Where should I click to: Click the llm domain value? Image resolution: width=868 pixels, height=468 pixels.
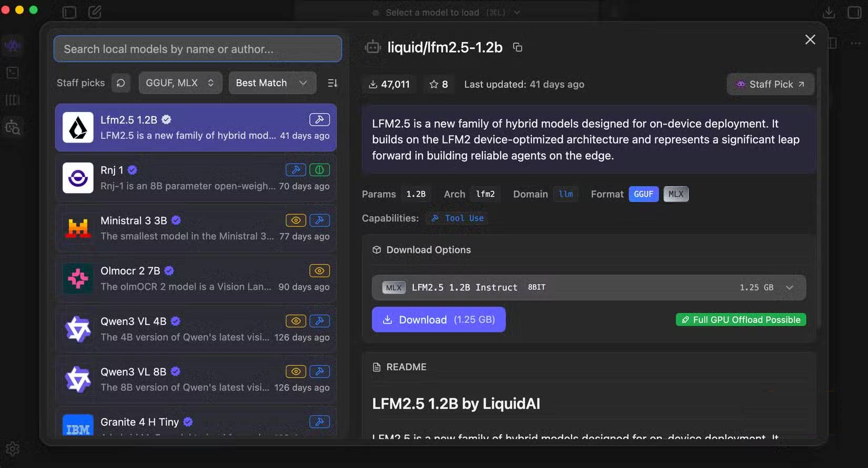[x=566, y=194]
